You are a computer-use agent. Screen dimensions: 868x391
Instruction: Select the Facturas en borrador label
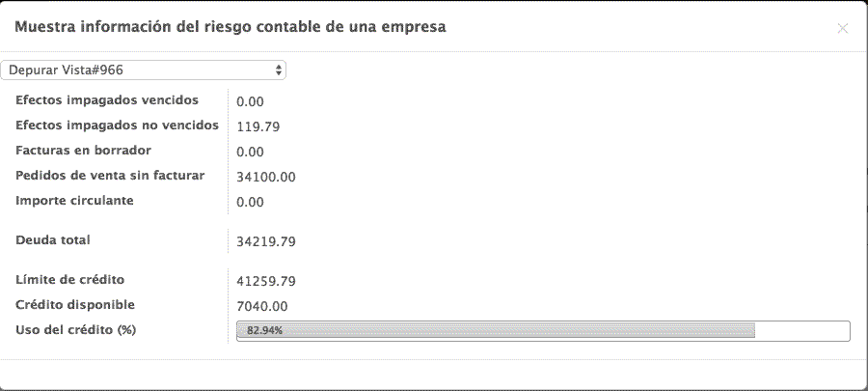pyautogui.click(x=83, y=151)
